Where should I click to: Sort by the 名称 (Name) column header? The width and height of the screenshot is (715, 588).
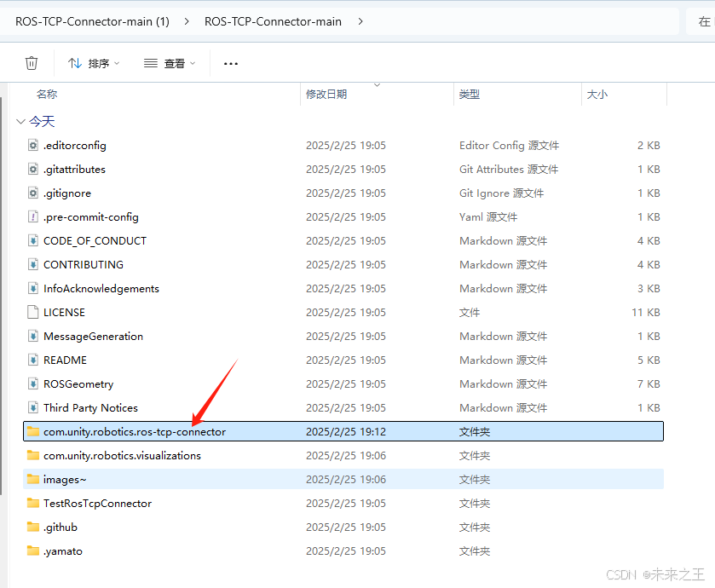point(47,95)
